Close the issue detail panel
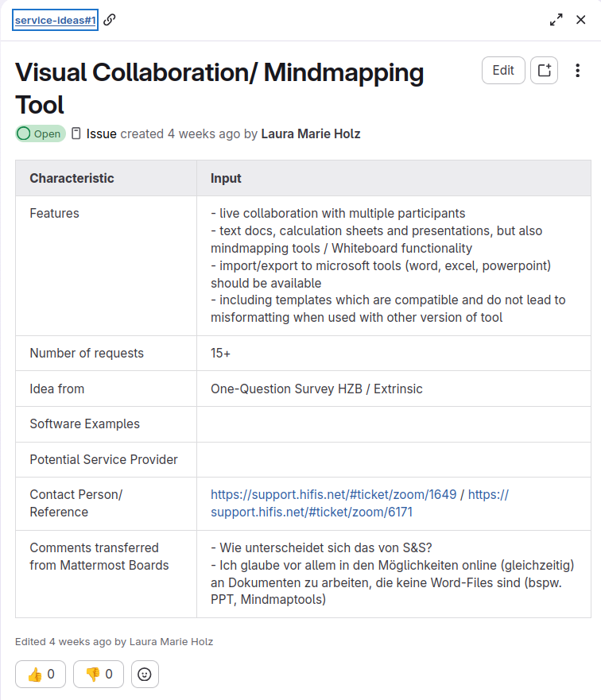The image size is (601, 700). pos(581,19)
